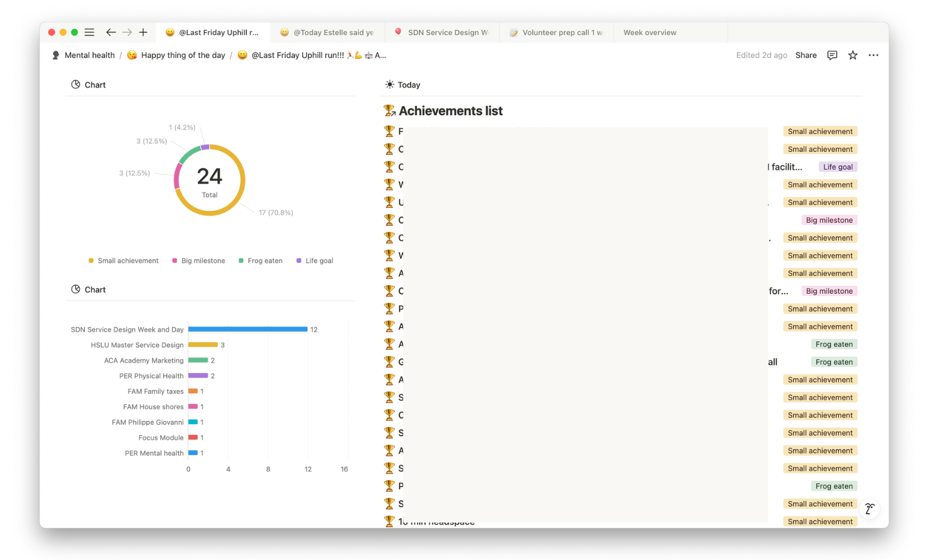
Task: Click the Share button
Action: [x=806, y=56]
